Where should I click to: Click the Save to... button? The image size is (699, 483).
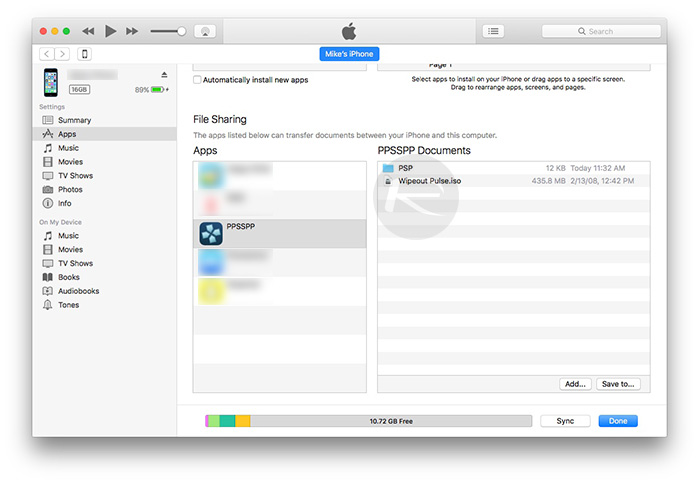(615, 383)
